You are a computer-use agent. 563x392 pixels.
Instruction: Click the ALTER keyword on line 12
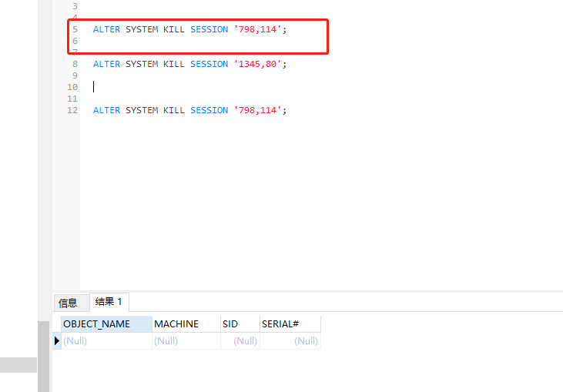click(106, 110)
